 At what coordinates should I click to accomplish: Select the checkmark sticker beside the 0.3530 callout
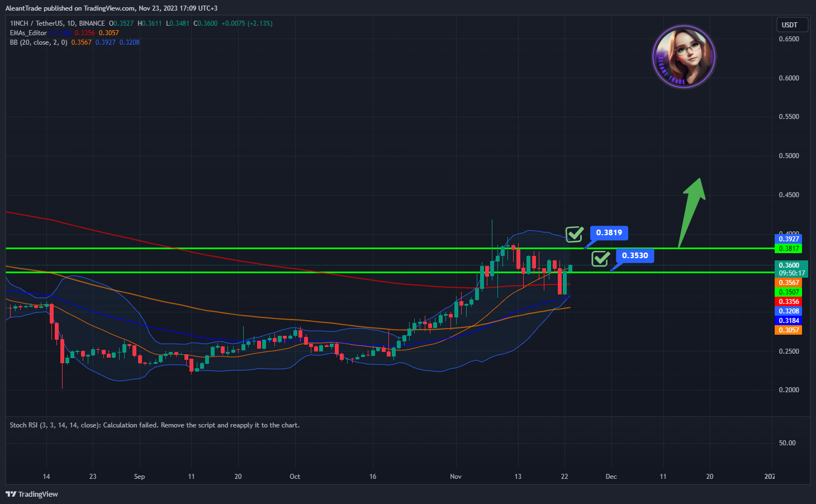coord(601,258)
